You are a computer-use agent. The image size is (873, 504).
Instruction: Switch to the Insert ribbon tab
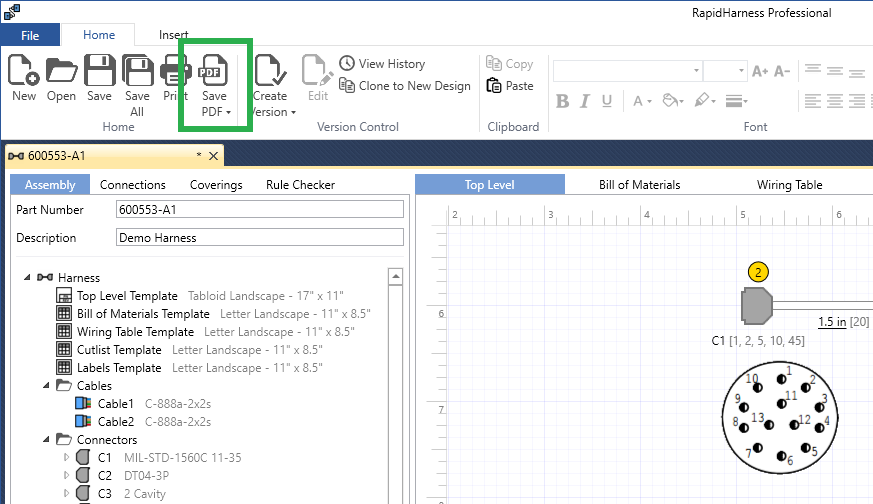point(173,35)
